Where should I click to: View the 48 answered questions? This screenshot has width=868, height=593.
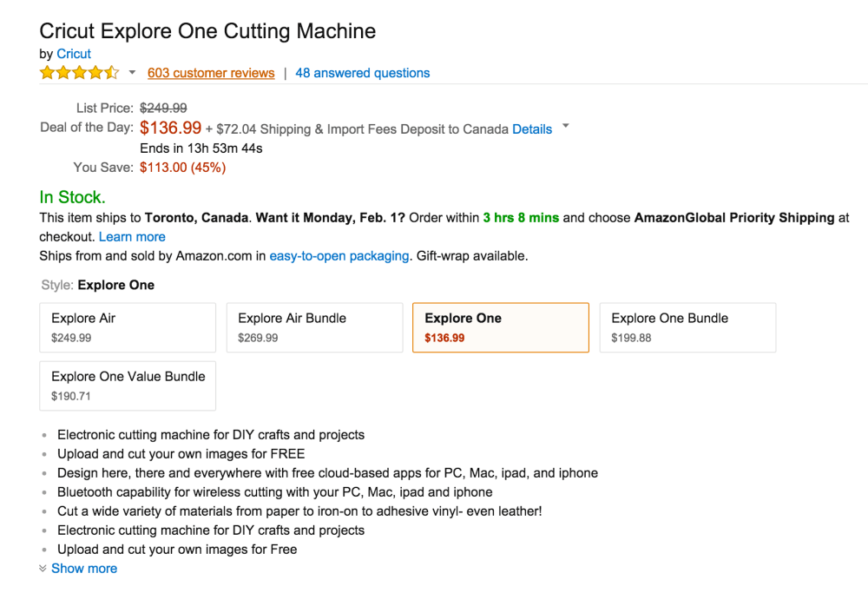[362, 73]
